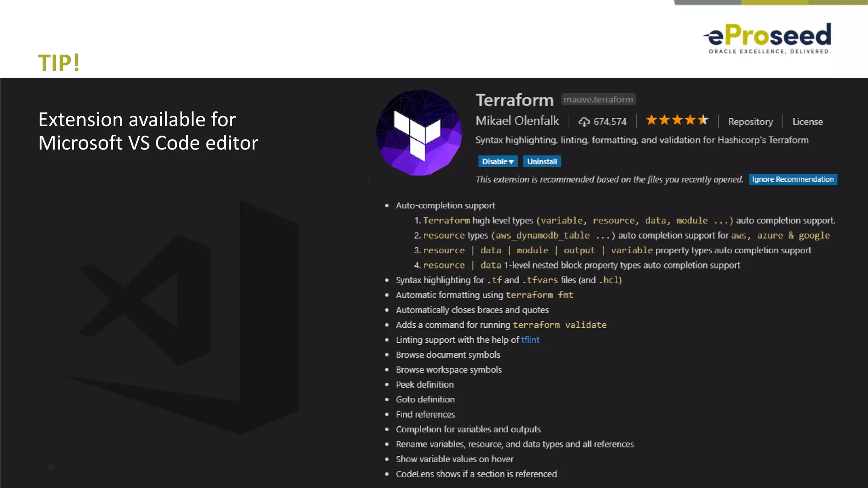Click the Terraform extension logo icon
Image resolution: width=868 pixels, height=488 pixels.
[419, 132]
